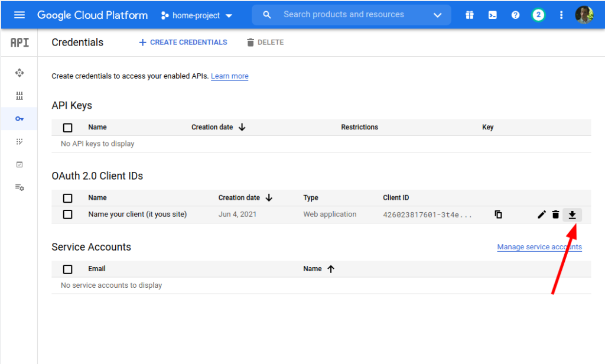Screen dimensions: 605x364
Task: Click the API Keys Name column header
Action: [x=97, y=127]
